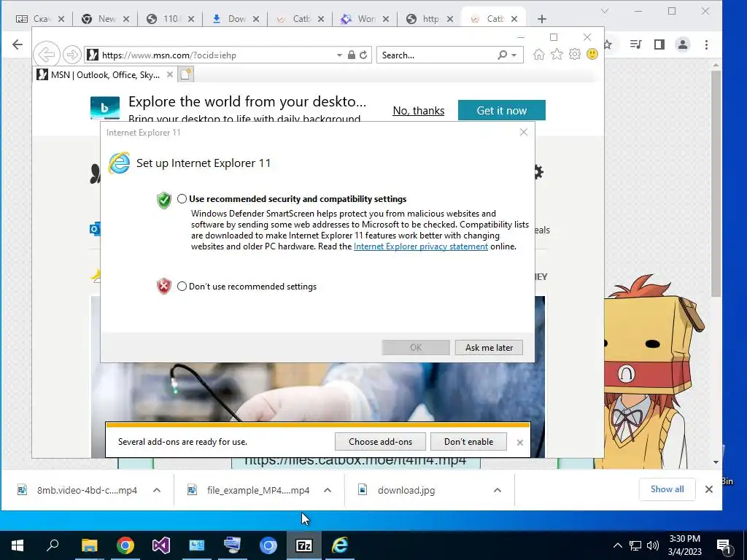The height and width of the screenshot is (560, 747).
Task: Expand the IE search provider dropdown arrow
Action: (x=514, y=55)
